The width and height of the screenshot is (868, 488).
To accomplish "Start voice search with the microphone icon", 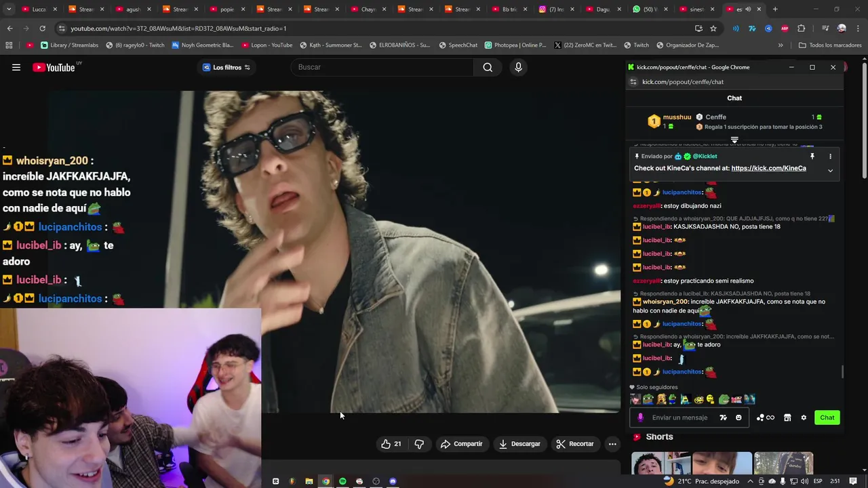I will click(518, 67).
